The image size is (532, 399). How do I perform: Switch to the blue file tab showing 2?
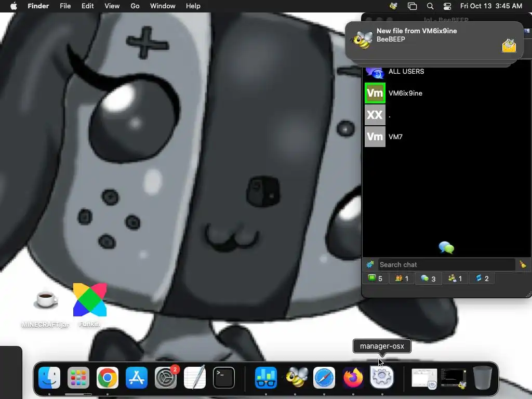tap(482, 278)
